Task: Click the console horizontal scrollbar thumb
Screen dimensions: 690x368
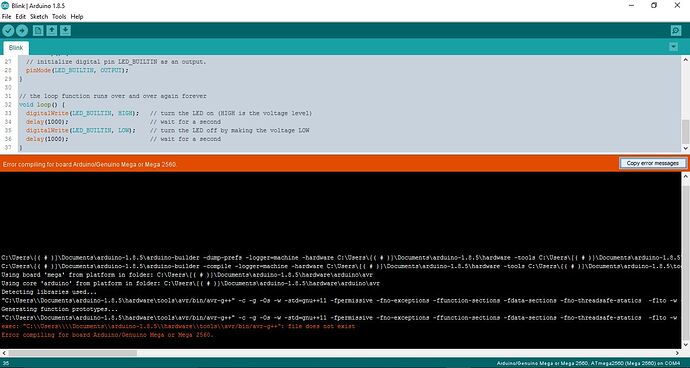Action: coord(73,353)
